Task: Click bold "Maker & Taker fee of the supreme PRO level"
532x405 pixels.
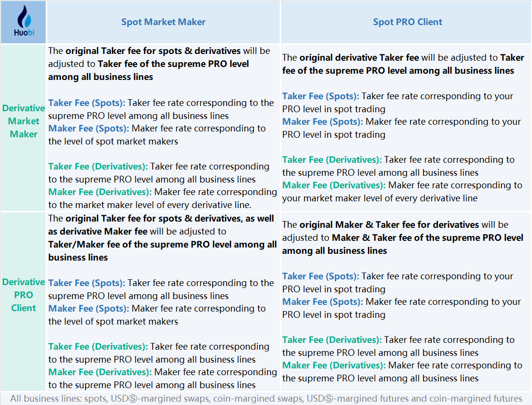Action: [x=428, y=238]
